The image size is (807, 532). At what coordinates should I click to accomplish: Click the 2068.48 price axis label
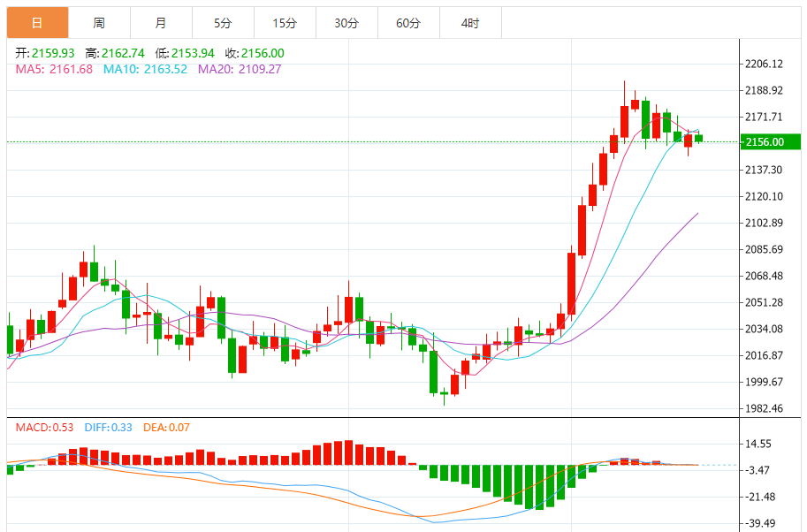(x=764, y=276)
